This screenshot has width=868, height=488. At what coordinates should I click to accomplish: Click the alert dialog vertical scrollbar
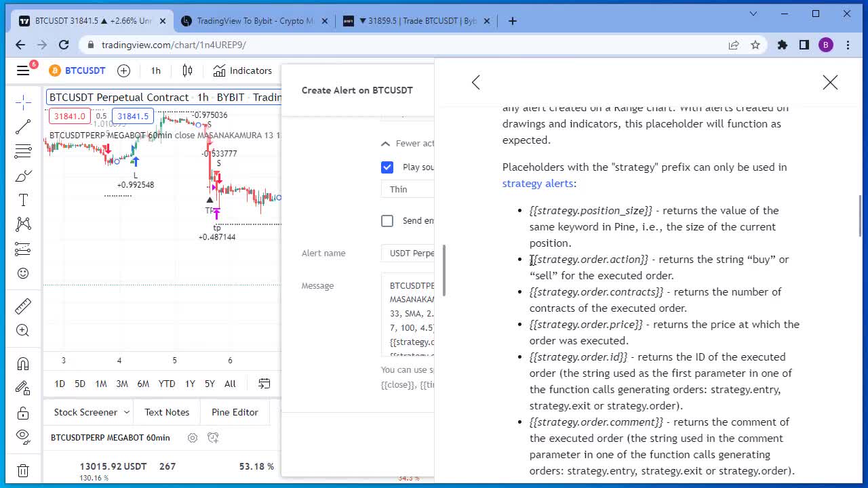pos(444,270)
